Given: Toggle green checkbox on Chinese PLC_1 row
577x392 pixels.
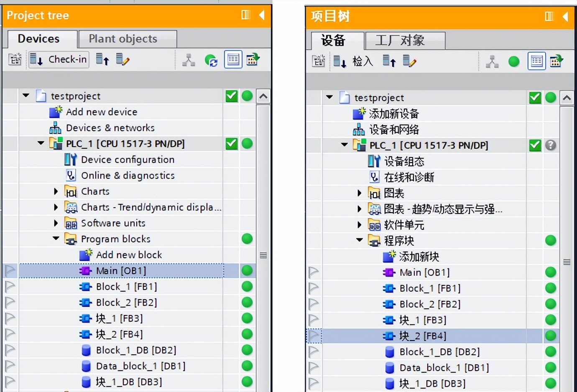Looking at the screenshot, I should [535, 145].
